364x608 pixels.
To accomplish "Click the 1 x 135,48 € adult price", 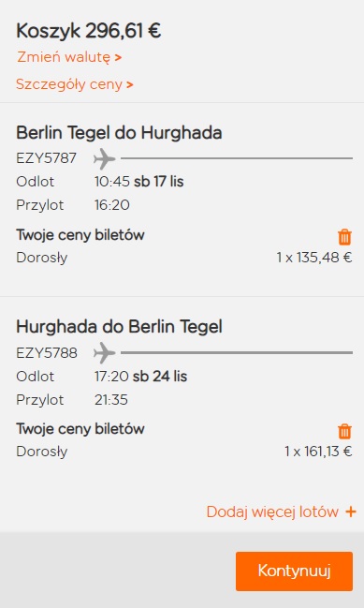I will click(x=314, y=258).
